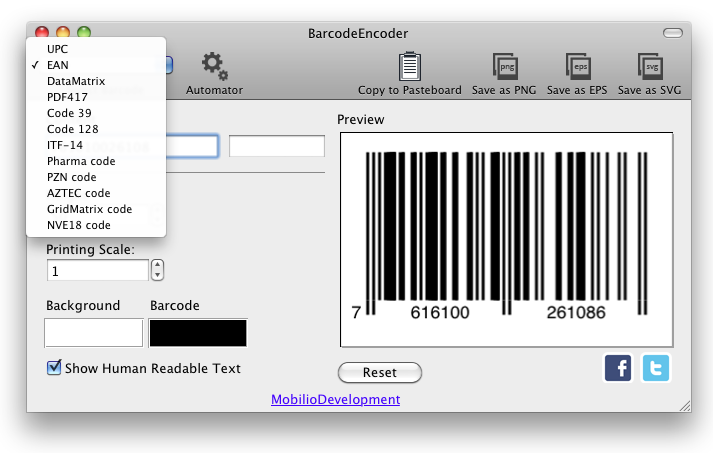
Task: Choose ITF-14 barcode type
Action: pos(96,145)
